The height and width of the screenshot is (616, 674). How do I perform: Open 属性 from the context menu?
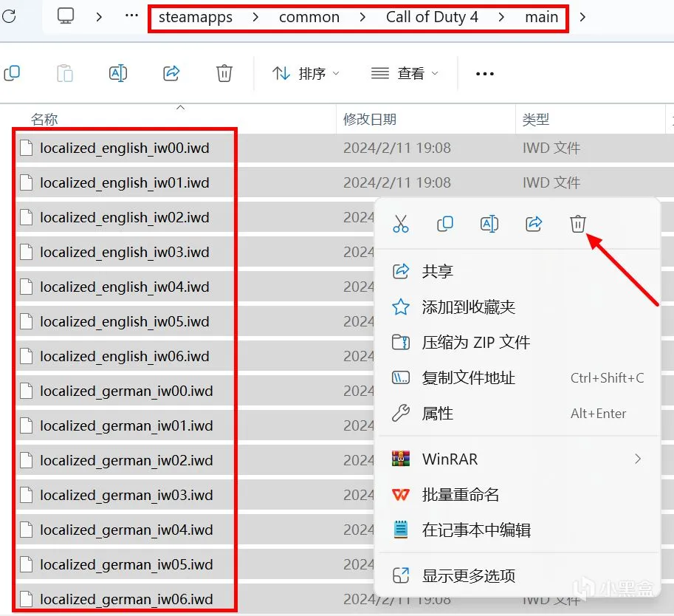[x=519, y=414]
